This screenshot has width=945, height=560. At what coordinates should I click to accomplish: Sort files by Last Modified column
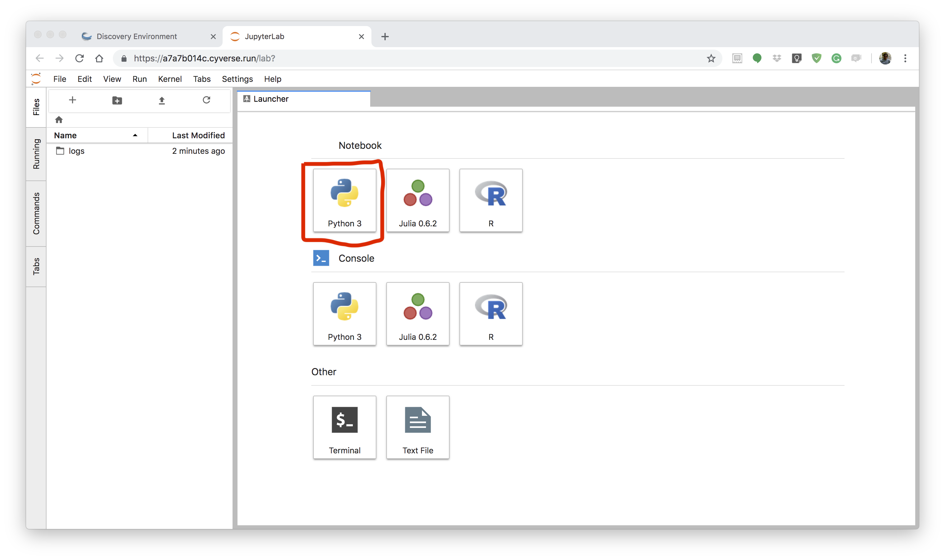point(190,135)
